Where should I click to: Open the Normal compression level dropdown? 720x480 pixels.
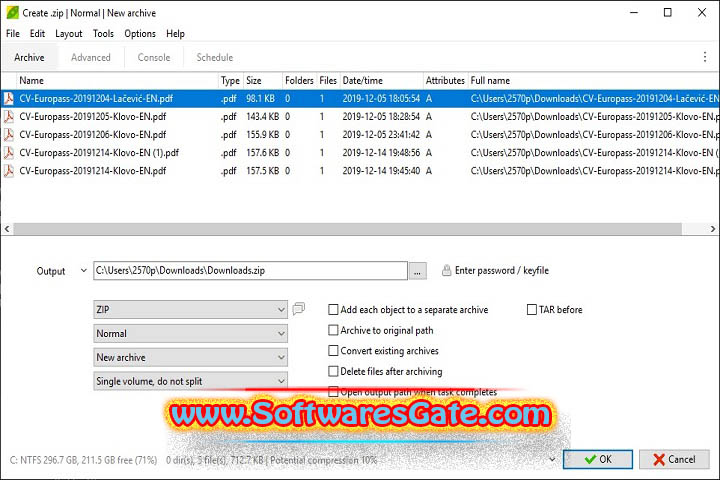pos(190,333)
